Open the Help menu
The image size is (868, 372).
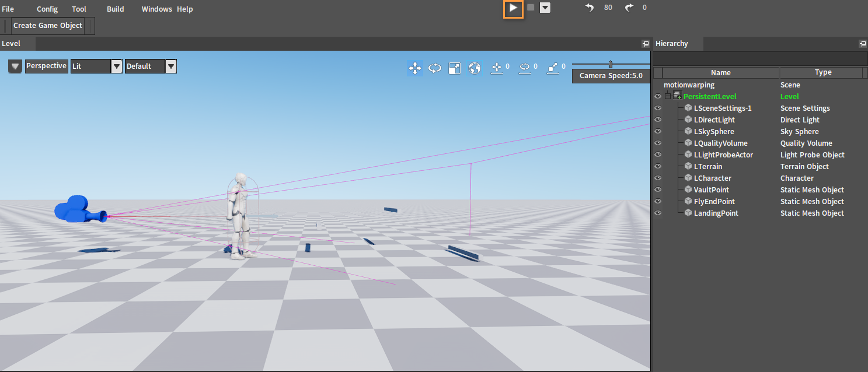(185, 9)
